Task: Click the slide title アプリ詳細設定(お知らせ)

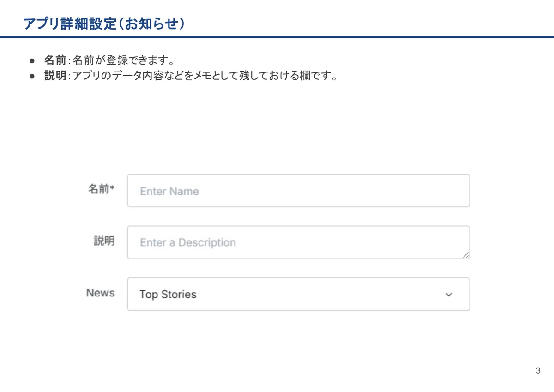Action: pyautogui.click(x=104, y=24)
